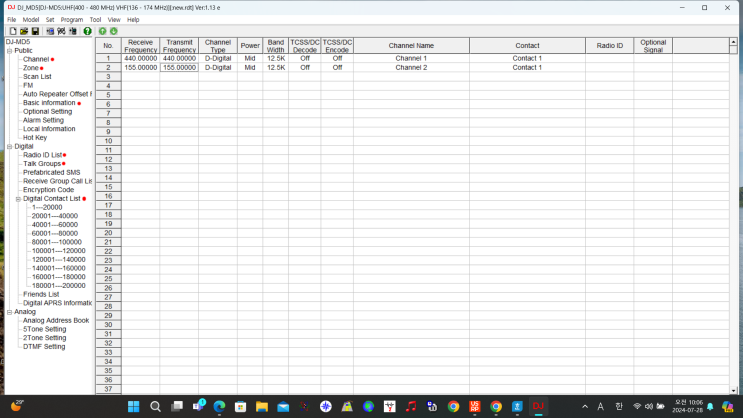Open Friends List tree item
This screenshot has height=418, width=743.
coord(41,294)
